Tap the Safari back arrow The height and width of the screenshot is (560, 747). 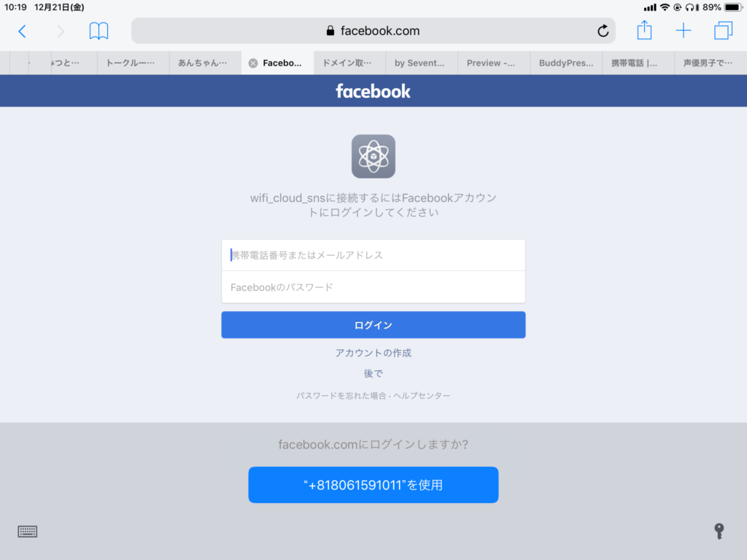(22, 31)
